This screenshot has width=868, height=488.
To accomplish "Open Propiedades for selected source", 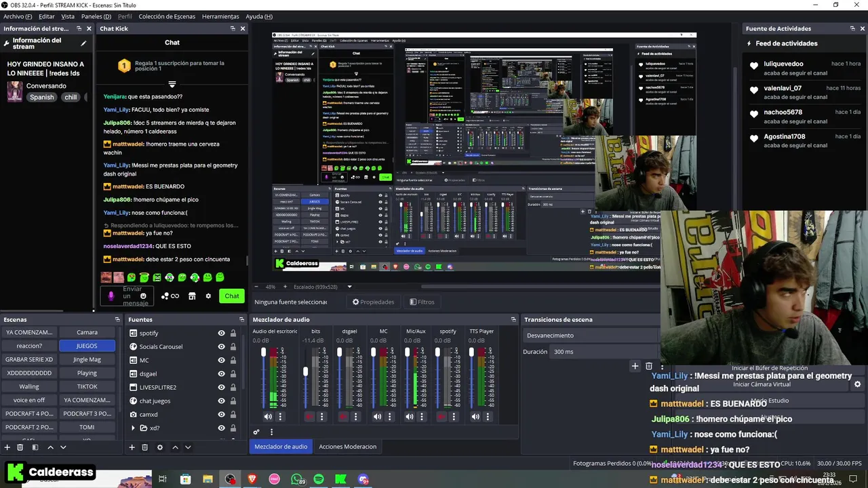I will 373,302.
